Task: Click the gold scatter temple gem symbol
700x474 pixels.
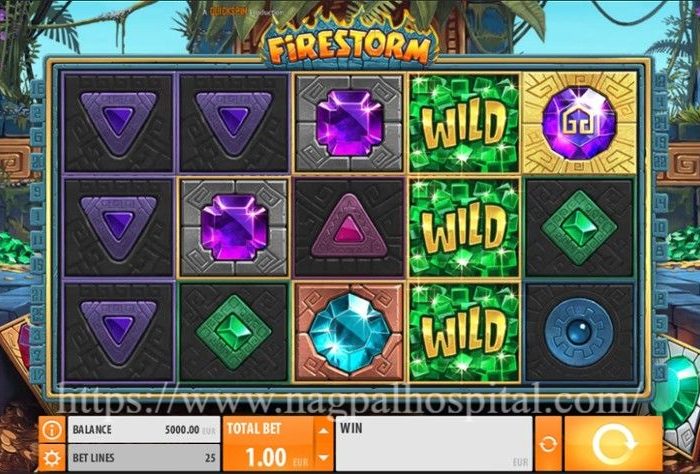Action: tap(579, 123)
